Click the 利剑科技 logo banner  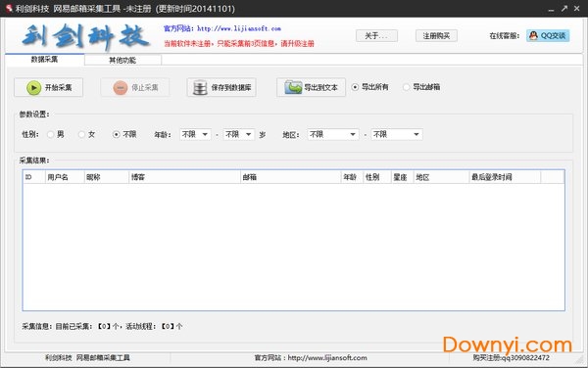pos(85,36)
